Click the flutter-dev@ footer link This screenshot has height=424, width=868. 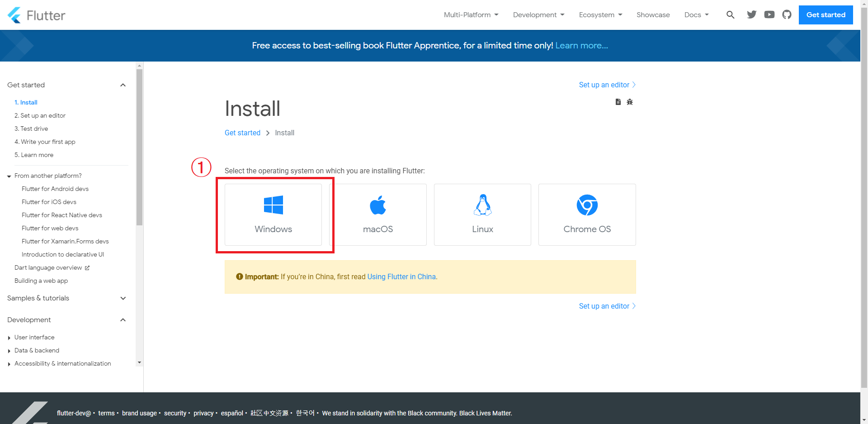74,413
